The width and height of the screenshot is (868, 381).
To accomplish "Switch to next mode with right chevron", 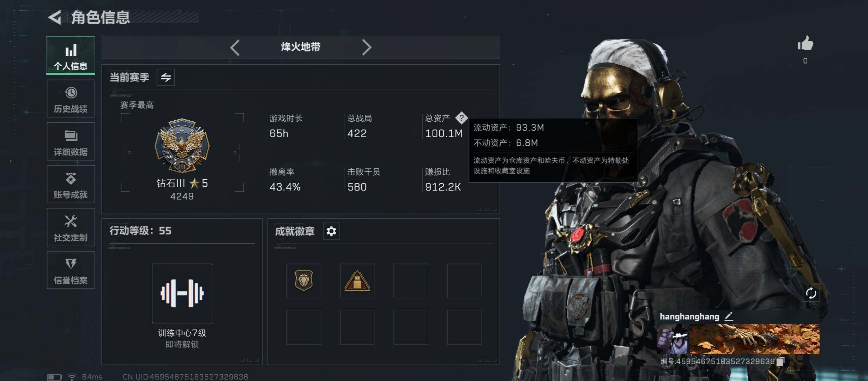I will point(367,47).
